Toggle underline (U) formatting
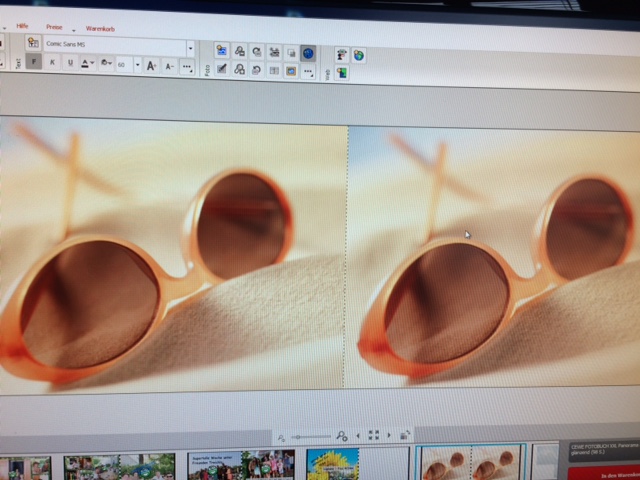This screenshot has height=480, width=640. (70, 63)
